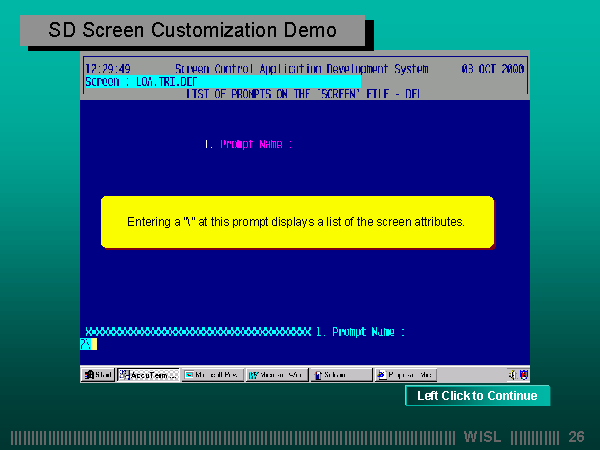Click the speaker icon in system tray
The height and width of the screenshot is (450, 600).
pyautogui.click(x=511, y=375)
